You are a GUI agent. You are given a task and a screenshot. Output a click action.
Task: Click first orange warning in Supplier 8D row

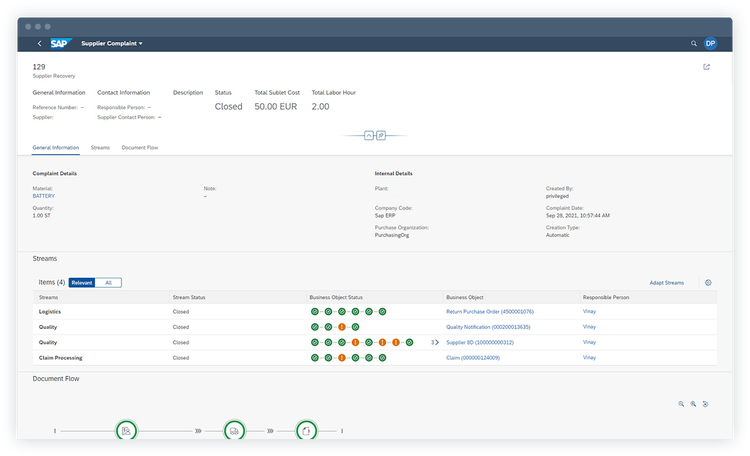355,342
